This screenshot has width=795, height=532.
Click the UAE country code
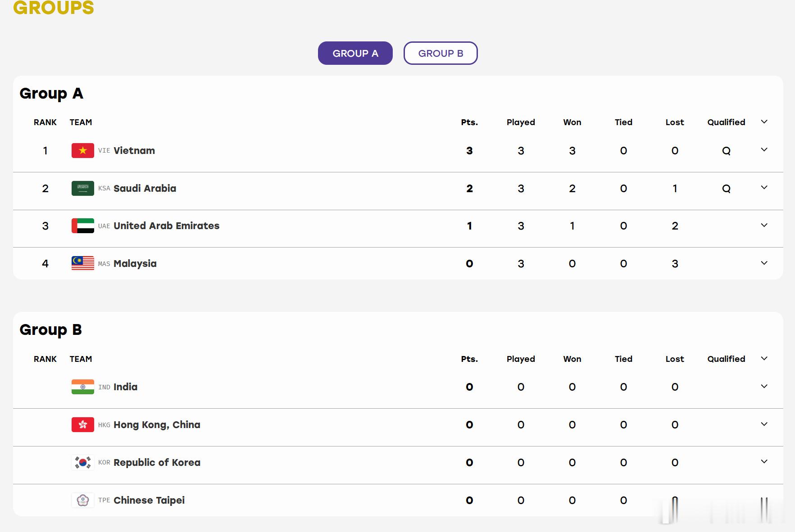click(x=104, y=226)
